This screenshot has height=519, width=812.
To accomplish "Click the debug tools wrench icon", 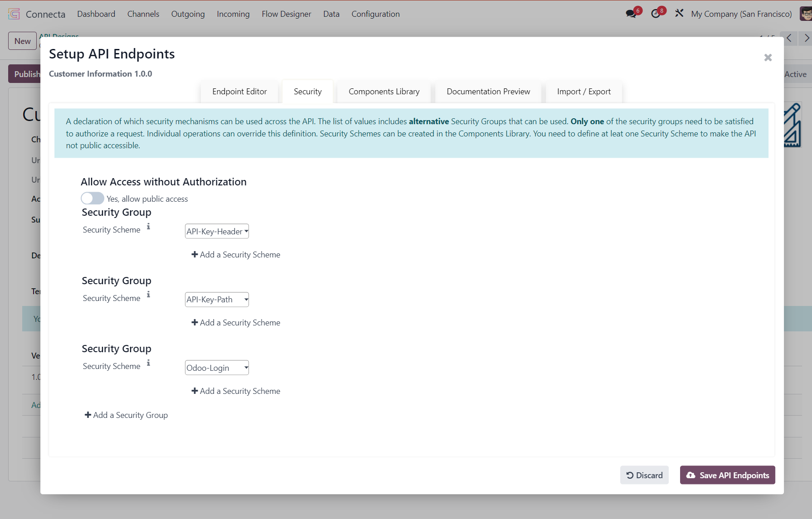I will (679, 14).
